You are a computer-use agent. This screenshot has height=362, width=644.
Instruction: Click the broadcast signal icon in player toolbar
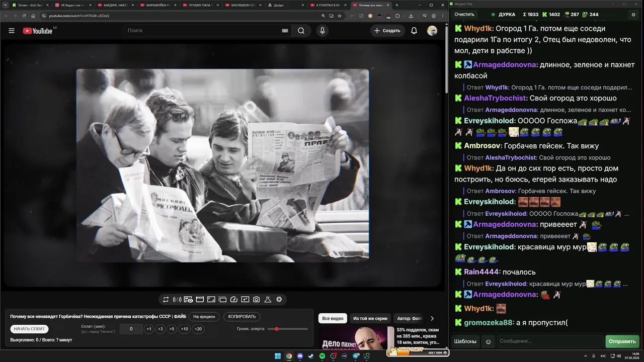(x=177, y=300)
